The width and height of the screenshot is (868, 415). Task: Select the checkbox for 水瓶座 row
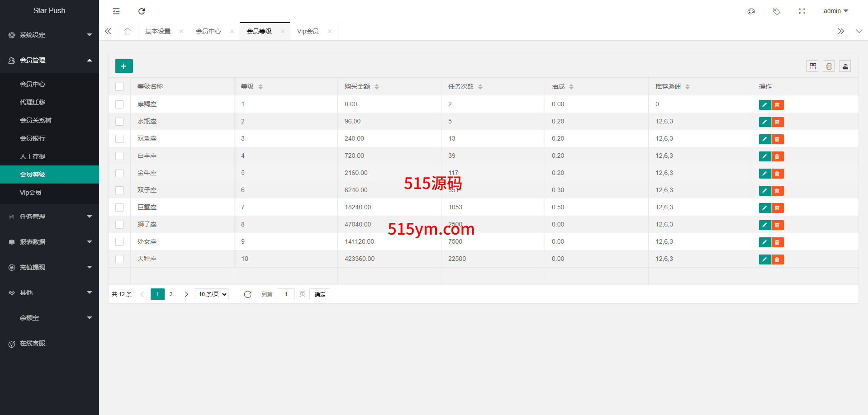[x=119, y=122]
